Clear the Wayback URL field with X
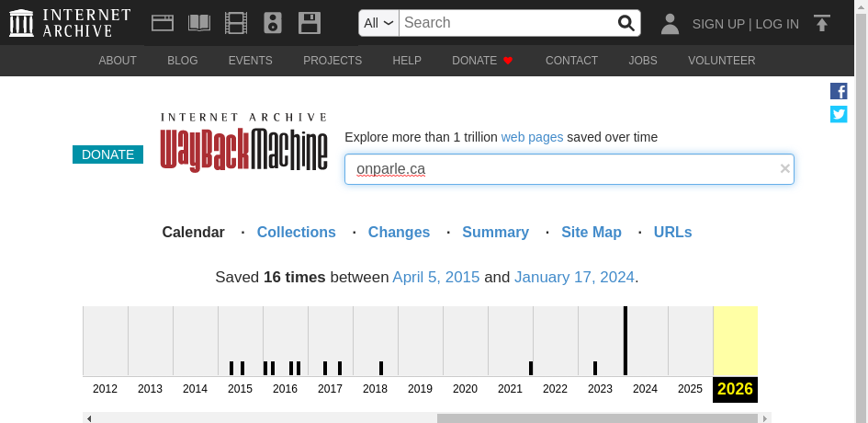Image resolution: width=868 pixels, height=423 pixels. (785, 168)
